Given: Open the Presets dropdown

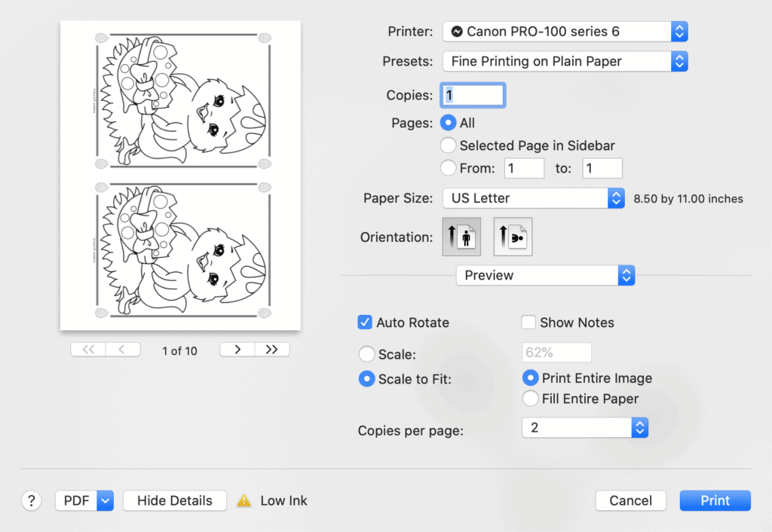Looking at the screenshot, I should pos(565,62).
